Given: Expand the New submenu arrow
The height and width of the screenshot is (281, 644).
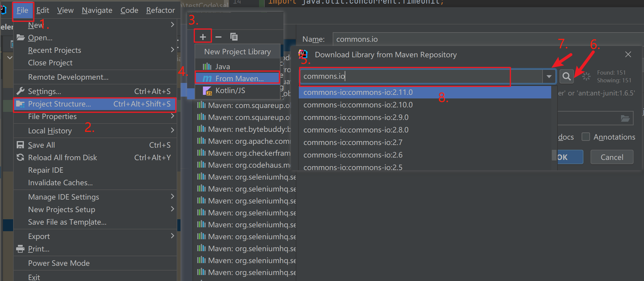Looking at the screenshot, I should point(172,24).
